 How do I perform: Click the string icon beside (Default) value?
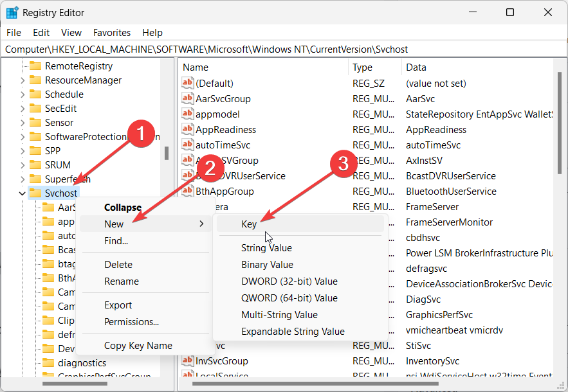tap(187, 83)
